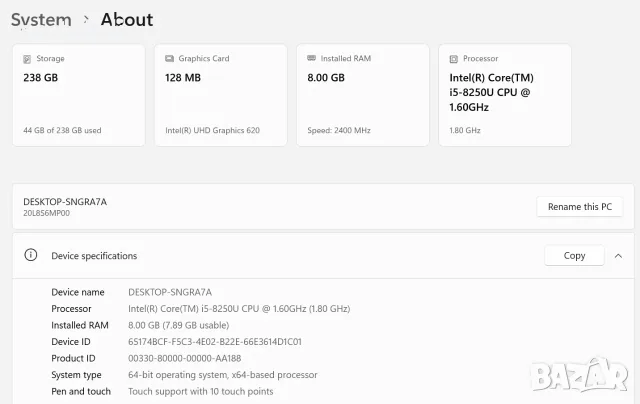Click the Storage card icon
The height and width of the screenshot is (404, 640).
27,59
